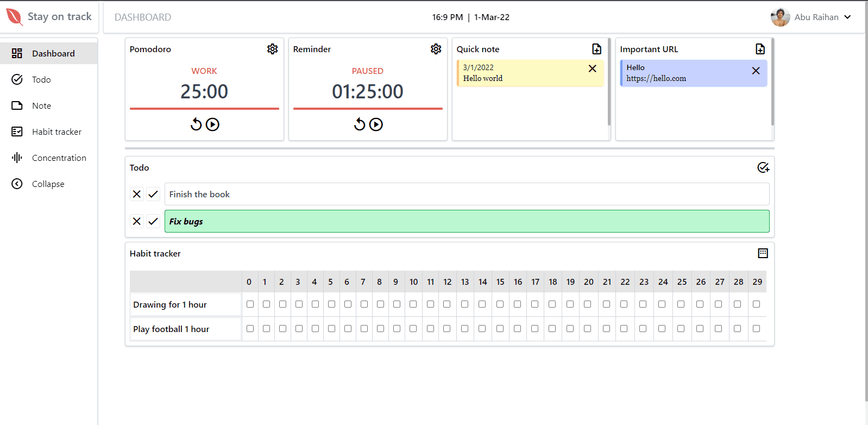Click the Finish the book text field
This screenshot has height=425, width=868.
coord(466,194)
